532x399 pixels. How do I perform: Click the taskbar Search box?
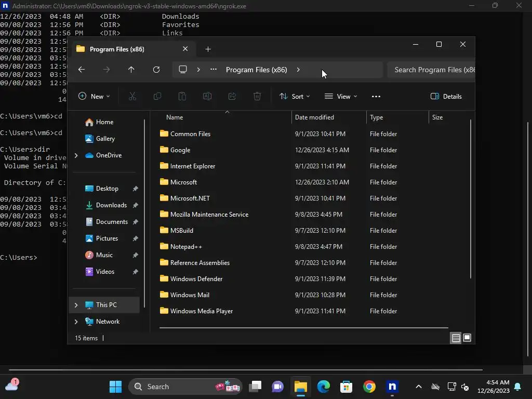coord(185,387)
